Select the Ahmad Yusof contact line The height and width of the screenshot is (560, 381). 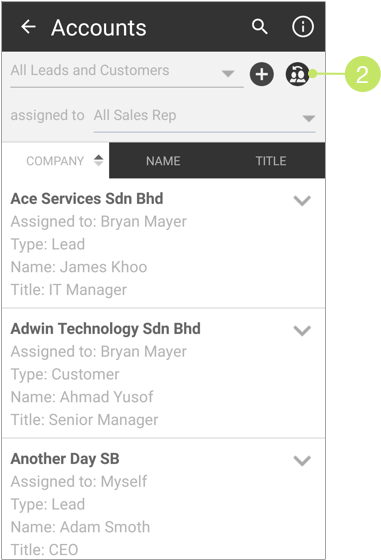click(82, 397)
